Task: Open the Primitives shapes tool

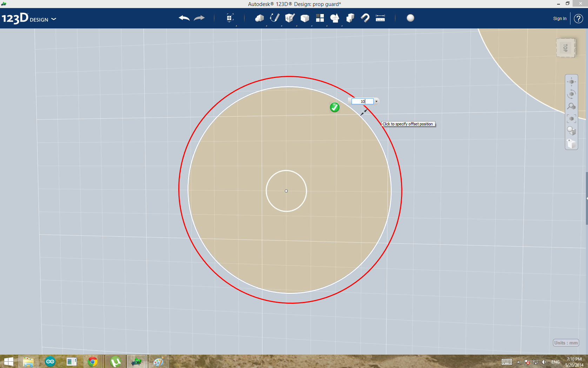Action: pos(259,18)
